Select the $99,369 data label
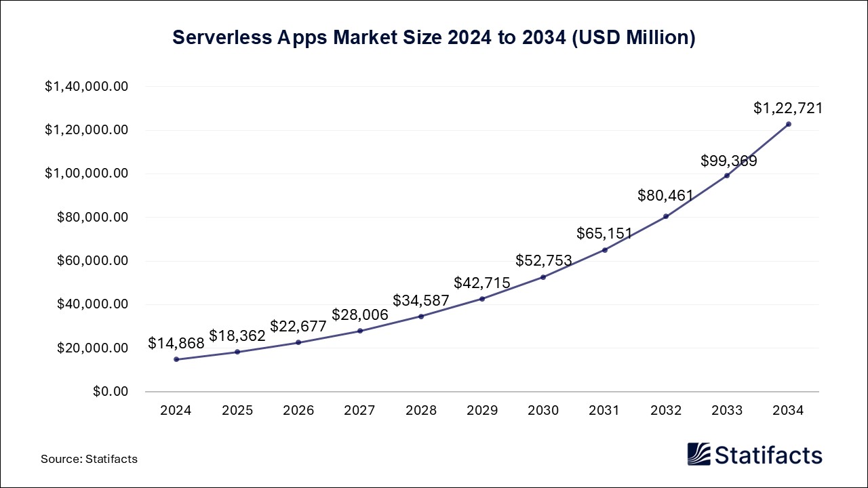 coord(729,161)
